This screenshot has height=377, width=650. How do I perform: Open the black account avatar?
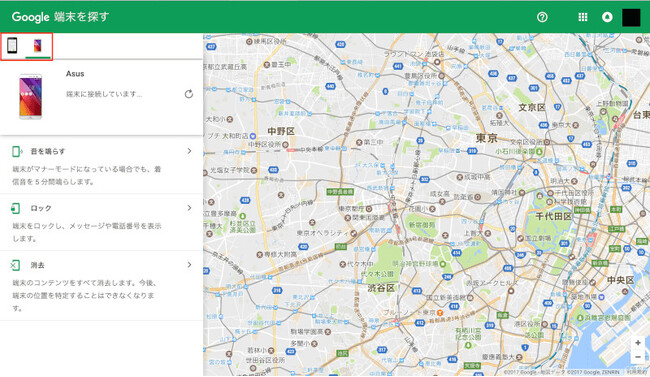(631, 17)
